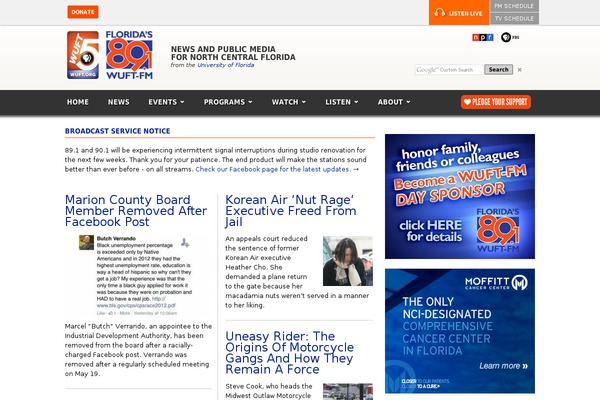Open the TV Schedule tab
Viewport: 600px width, 400px height.
click(514, 18)
